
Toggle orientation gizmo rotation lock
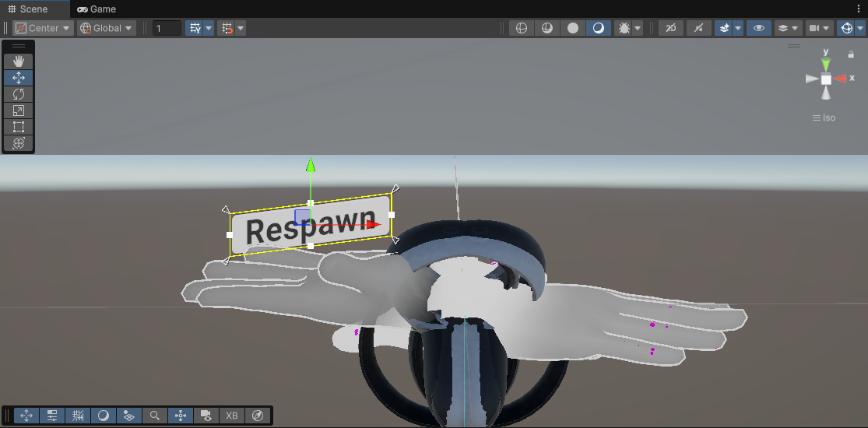[851, 54]
